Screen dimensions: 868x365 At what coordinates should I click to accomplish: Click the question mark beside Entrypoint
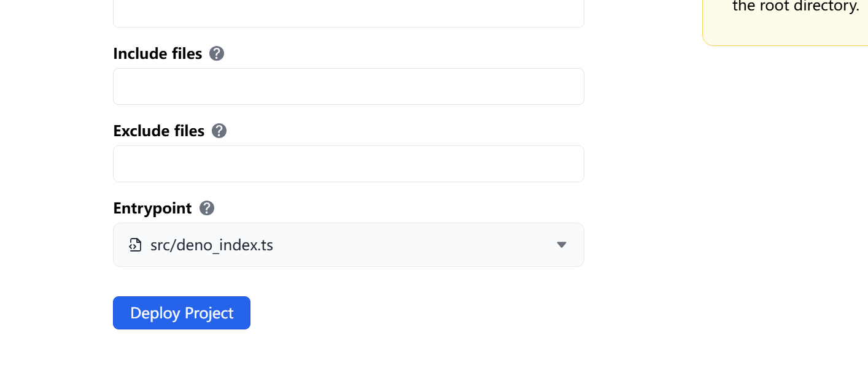tap(207, 209)
